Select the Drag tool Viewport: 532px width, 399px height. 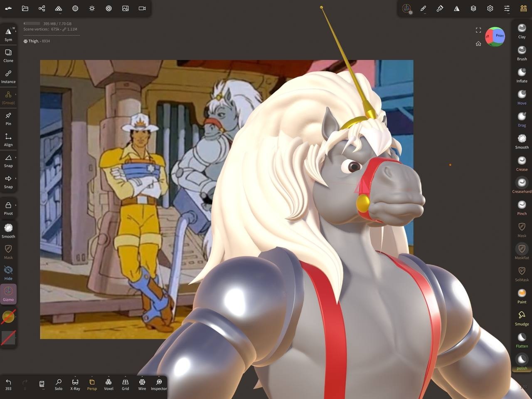pyautogui.click(x=522, y=119)
